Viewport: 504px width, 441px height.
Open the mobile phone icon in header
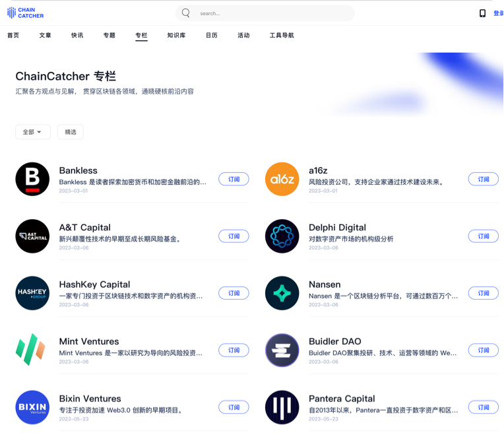[482, 13]
